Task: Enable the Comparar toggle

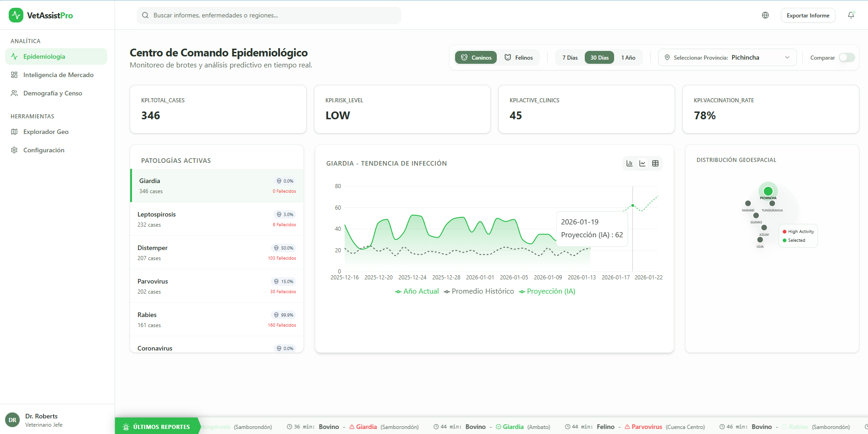Action: click(846, 57)
